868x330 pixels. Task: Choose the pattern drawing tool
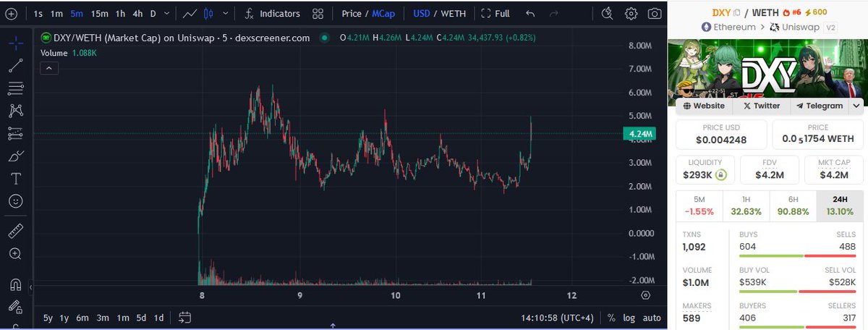click(15, 111)
